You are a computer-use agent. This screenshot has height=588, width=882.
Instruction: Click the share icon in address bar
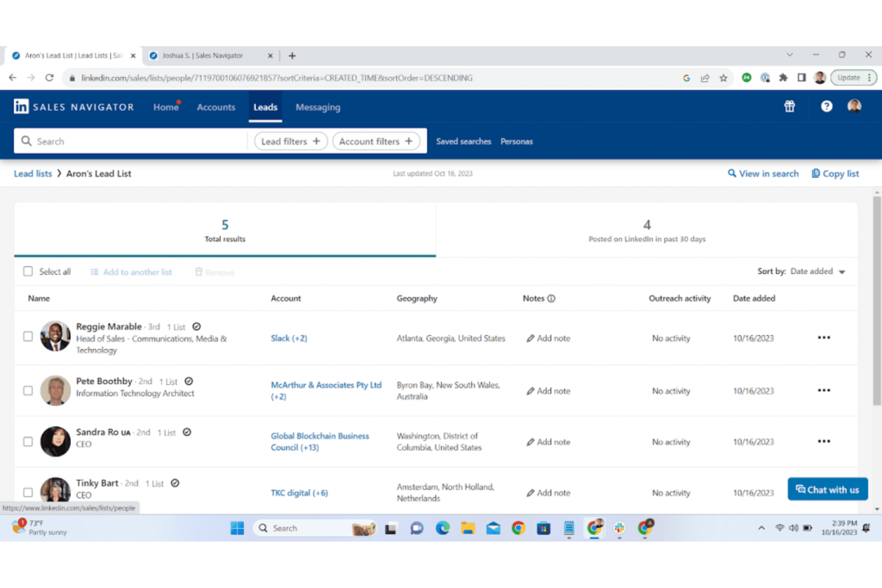tap(705, 78)
